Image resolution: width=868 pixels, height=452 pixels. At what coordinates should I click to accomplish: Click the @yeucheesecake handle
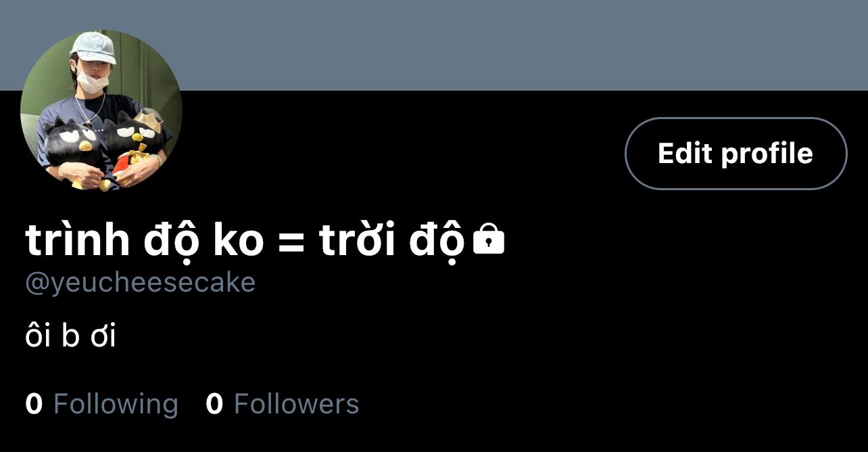coord(141,283)
